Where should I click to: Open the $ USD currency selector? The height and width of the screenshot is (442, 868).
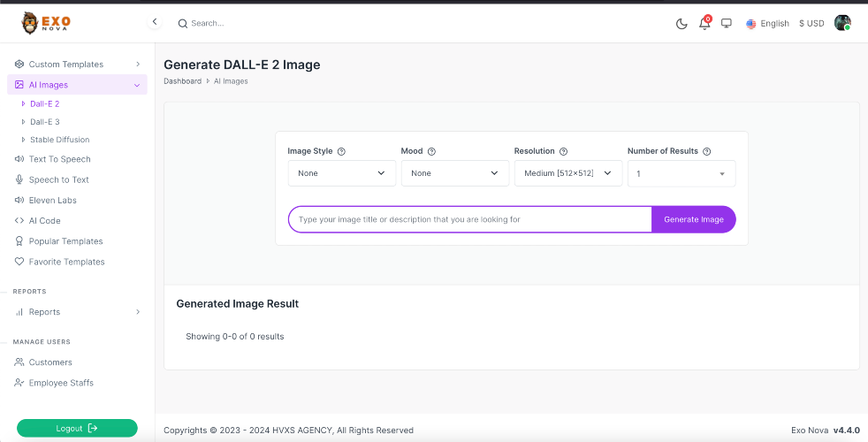click(x=811, y=23)
